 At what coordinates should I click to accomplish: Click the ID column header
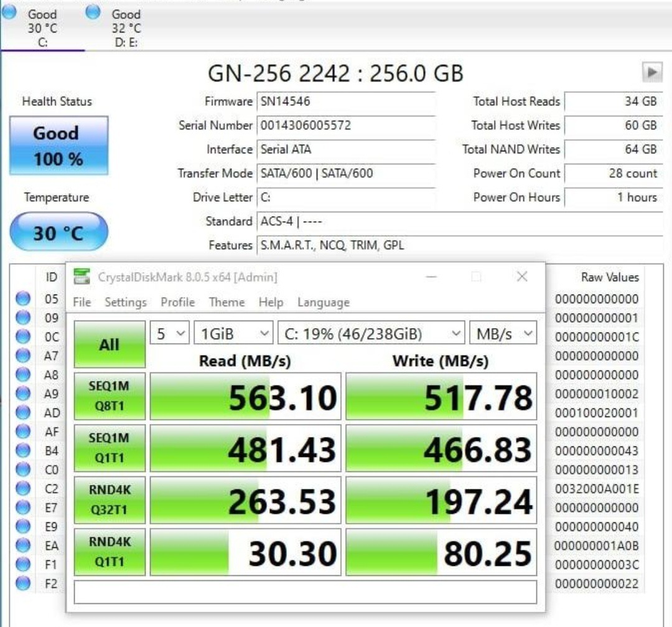[x=52, y=277]
